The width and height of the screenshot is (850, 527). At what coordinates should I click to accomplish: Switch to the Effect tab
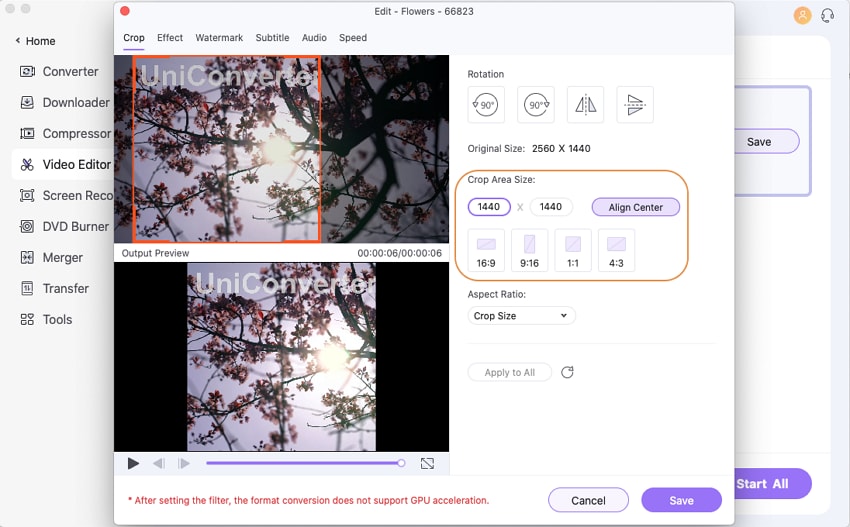click(170, 38)
